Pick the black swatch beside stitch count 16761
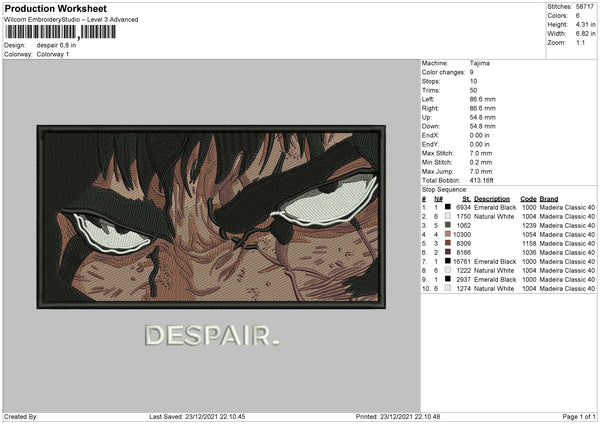This screenshot has width=600, height=424. click(447, 261)
